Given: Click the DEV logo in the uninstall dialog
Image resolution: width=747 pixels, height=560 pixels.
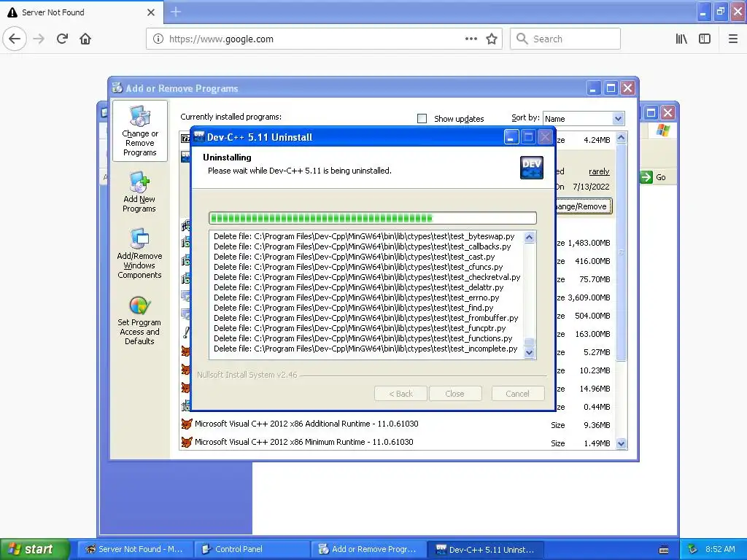Looking at the screenshot, I should [x=531, y=168].
